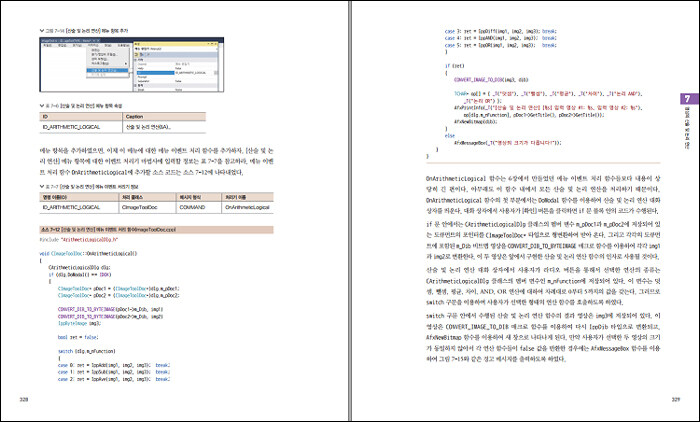Click the 'case 5: ret = IppOR' line
The height and width of the screenshot is (422, 700).
pos(500,45)
